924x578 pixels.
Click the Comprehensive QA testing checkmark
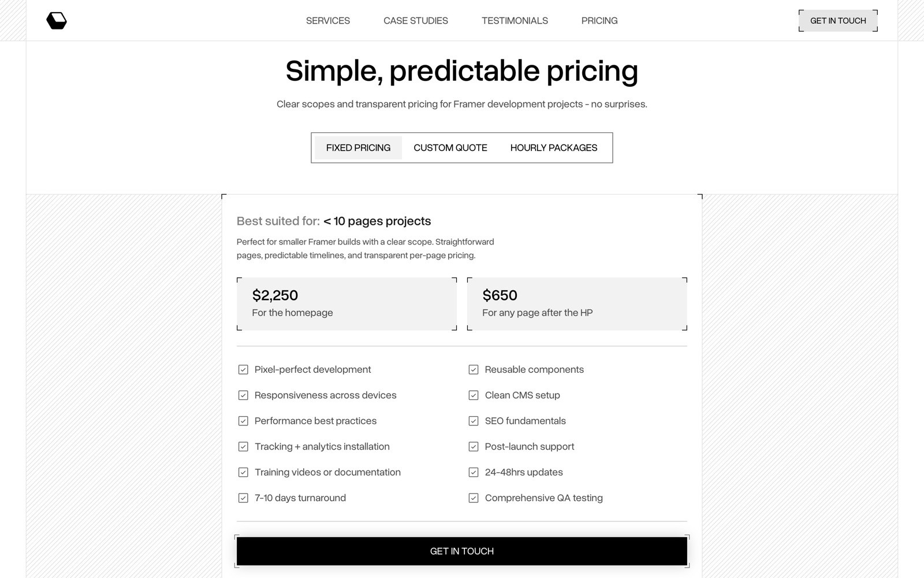474,498
